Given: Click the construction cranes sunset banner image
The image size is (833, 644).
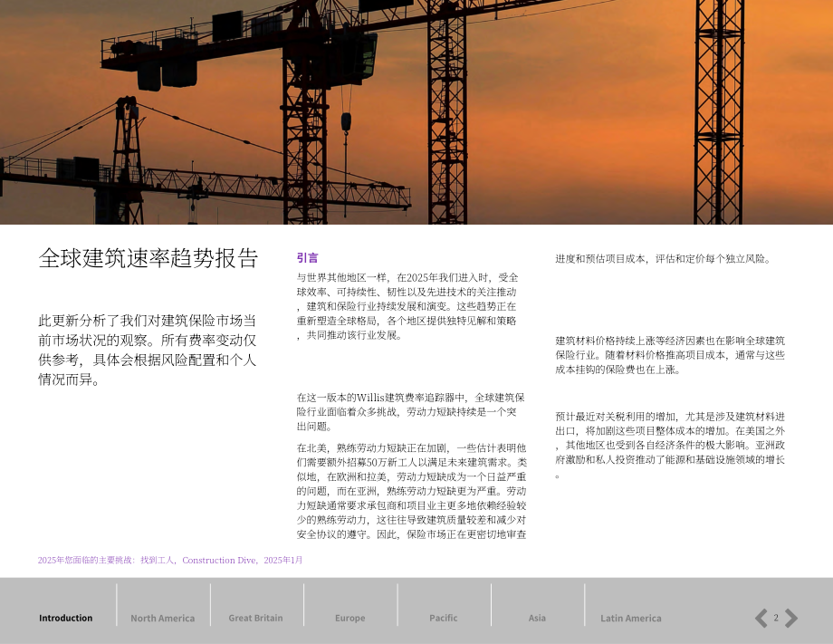Looking at the screenshot, I should click(x=416, y=112).
